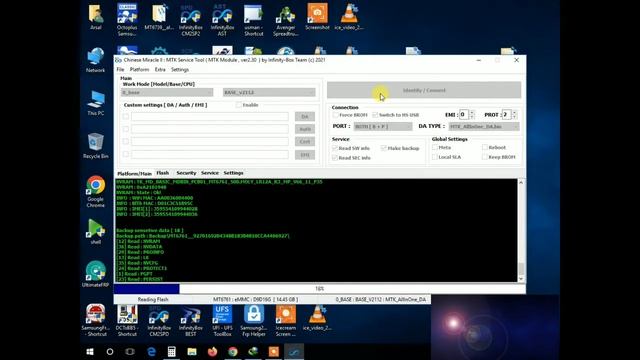The width and height of the screenshot is (640, 360).
Task: Open the shell desktop shortcut
Action: click(x=96, y=231)
